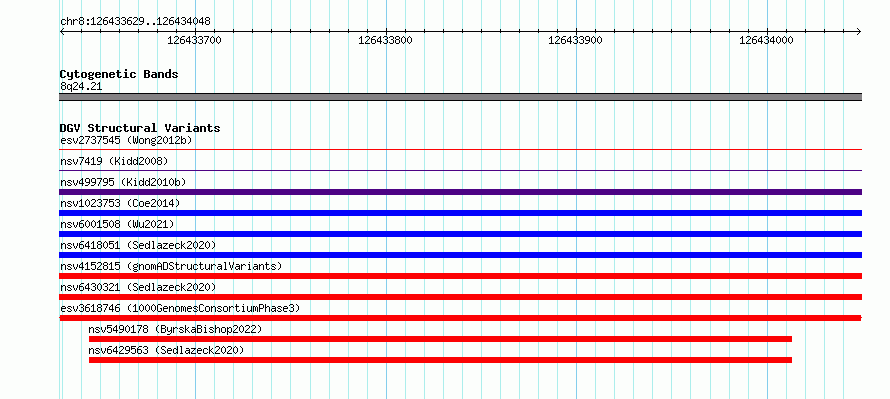Click the blue nsv1023753 bar

(461, 213)
